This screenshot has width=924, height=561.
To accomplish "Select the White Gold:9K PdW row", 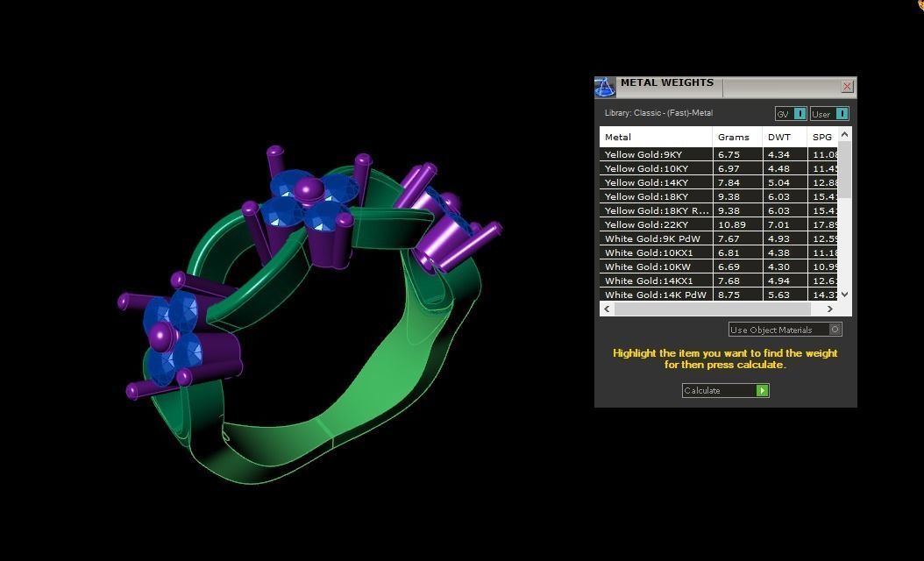I will click(x=719, y=238).
